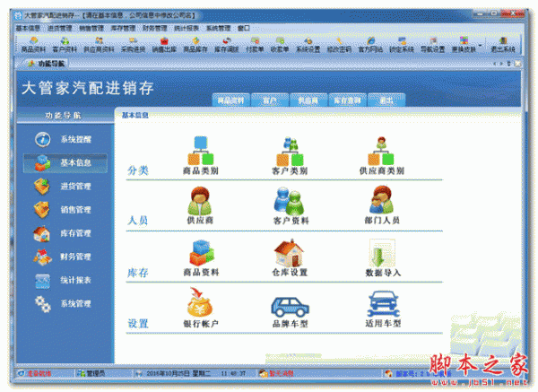Click 销售出库 toolbar icon
Image resolution: width=538 pixels, height=392 pixels.
(164, 46)
